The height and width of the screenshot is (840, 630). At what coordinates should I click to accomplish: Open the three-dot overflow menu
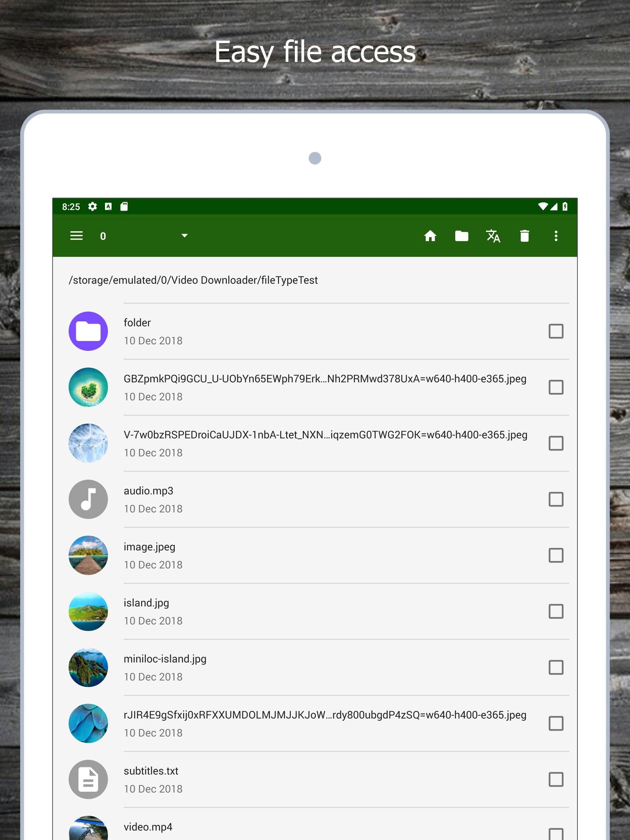pyautogui.click(x=556, y=236)
